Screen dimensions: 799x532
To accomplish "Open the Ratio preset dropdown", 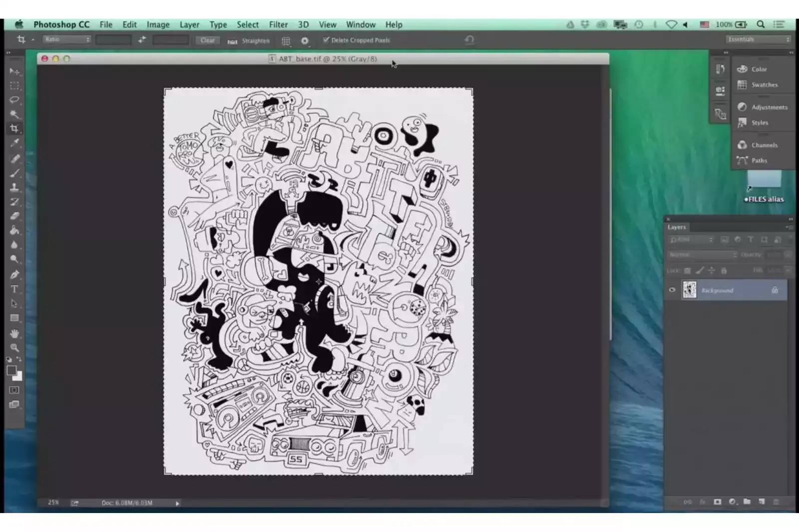I will point(66,39).
